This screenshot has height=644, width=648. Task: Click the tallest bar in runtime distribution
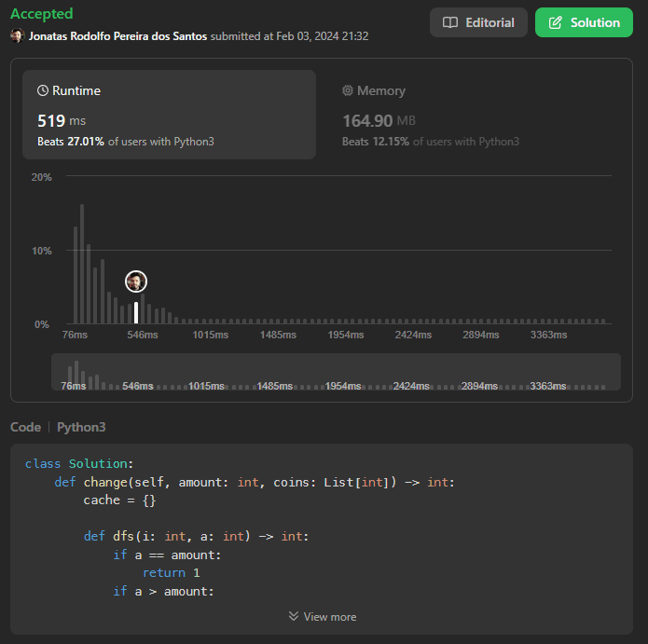82,265
